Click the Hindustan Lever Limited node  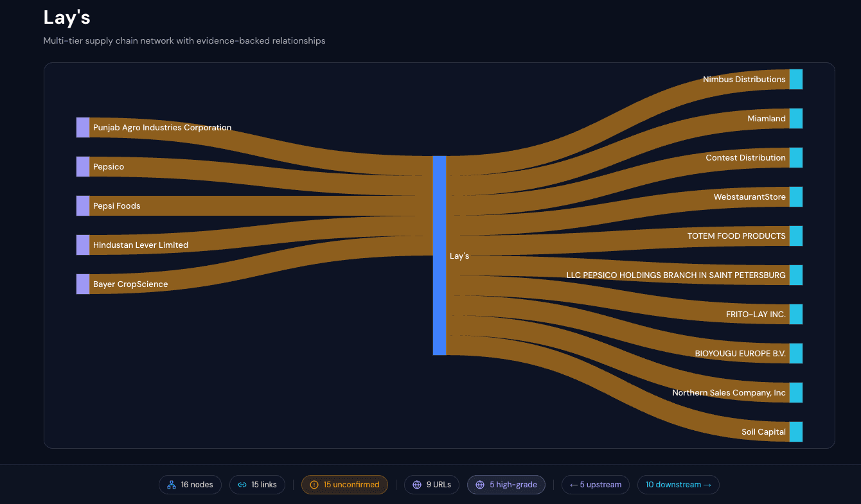[83, 245]
